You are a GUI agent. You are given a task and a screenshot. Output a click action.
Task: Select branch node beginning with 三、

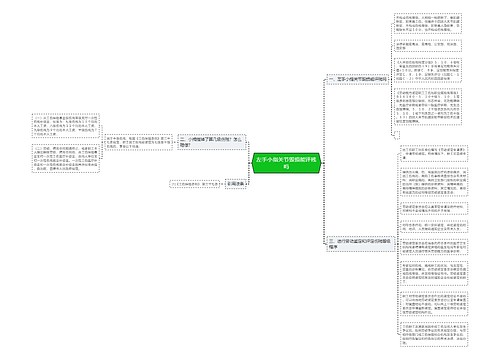pos(360,244)
